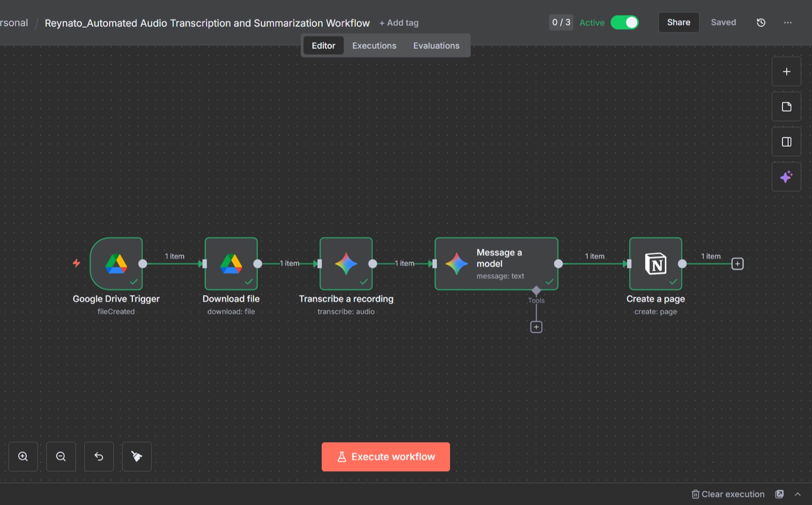Open the Google Drive Trigger node
The image size is (812, 505).
116,264
